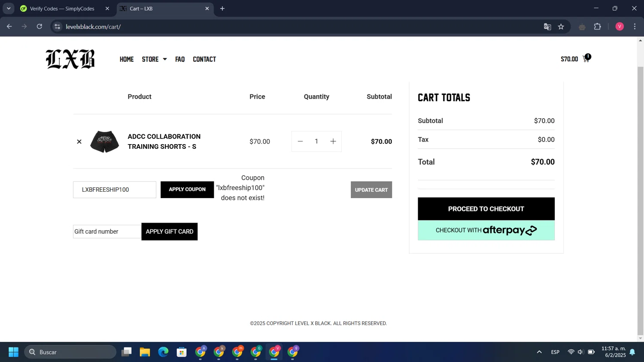The width and height of the screenshot is (644, 362).
Task: Focus the Gift card number field
Action: pos(107,232)
